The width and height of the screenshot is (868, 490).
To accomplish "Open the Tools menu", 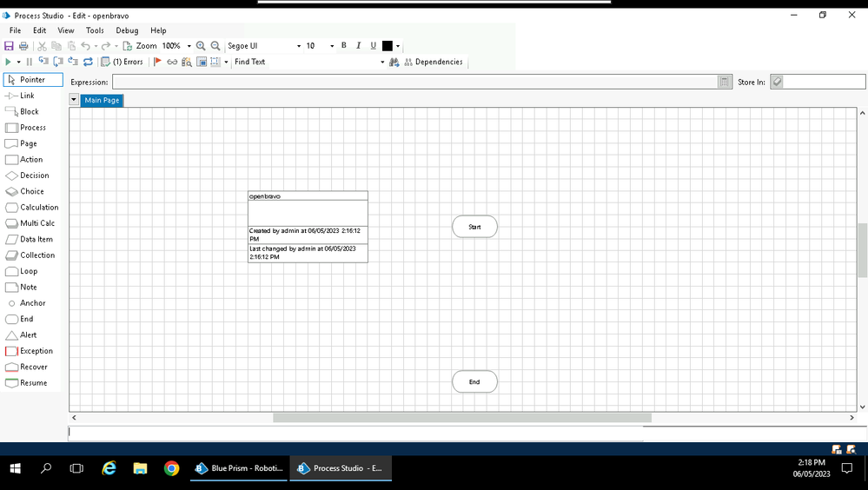I will pos(95,30).
